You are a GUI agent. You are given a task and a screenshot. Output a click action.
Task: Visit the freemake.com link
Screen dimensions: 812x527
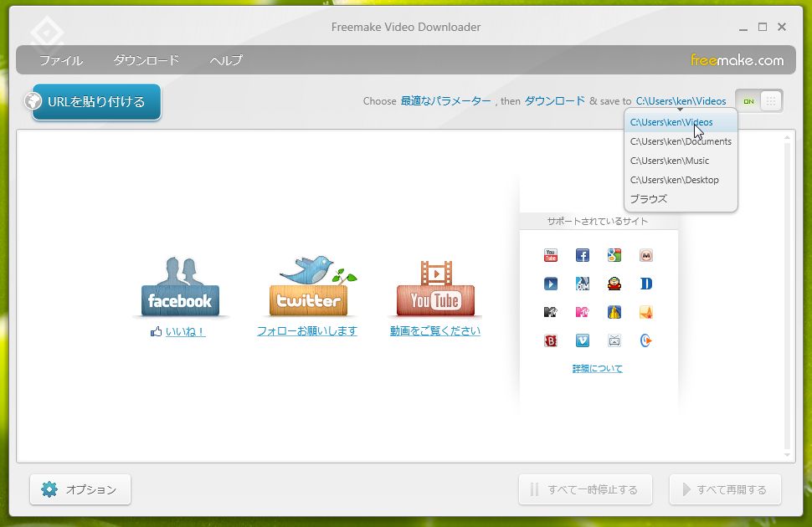pyautogui.click(x=737, y=60)
